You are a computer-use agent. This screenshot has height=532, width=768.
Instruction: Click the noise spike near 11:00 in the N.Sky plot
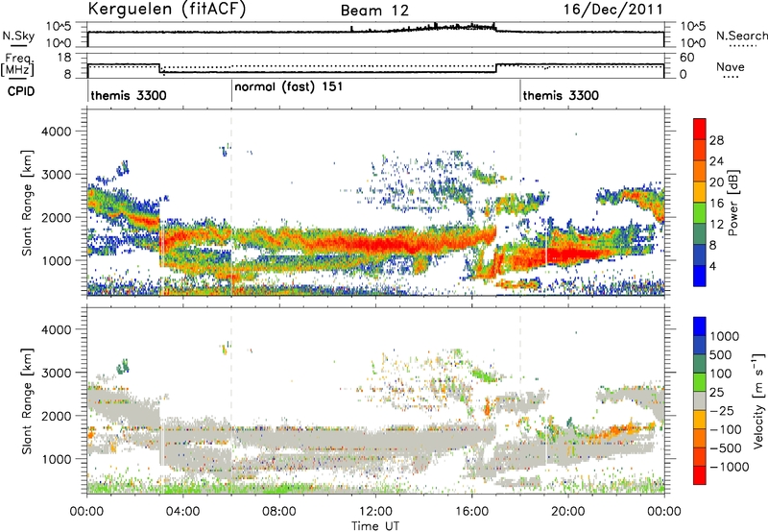point(351,29)
